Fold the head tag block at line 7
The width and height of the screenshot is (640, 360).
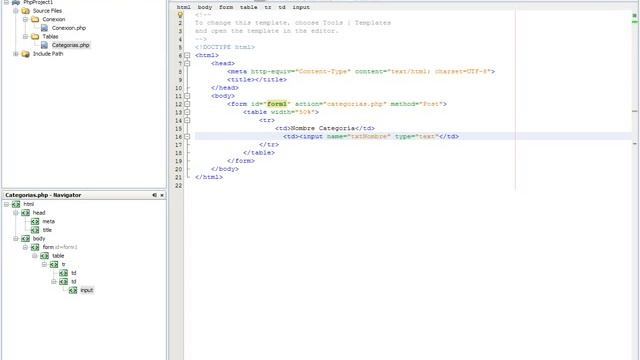point(187,63)
